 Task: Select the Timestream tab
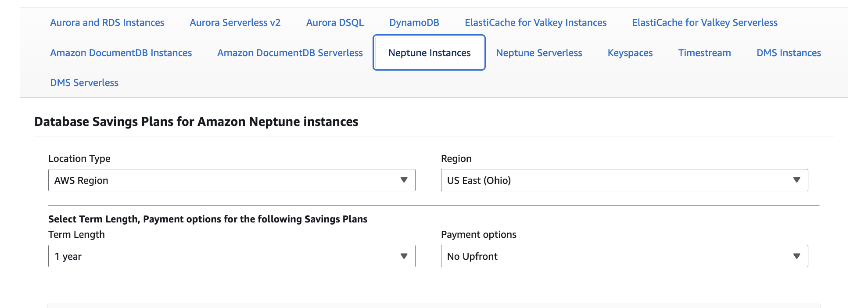[x=704, y=53]
